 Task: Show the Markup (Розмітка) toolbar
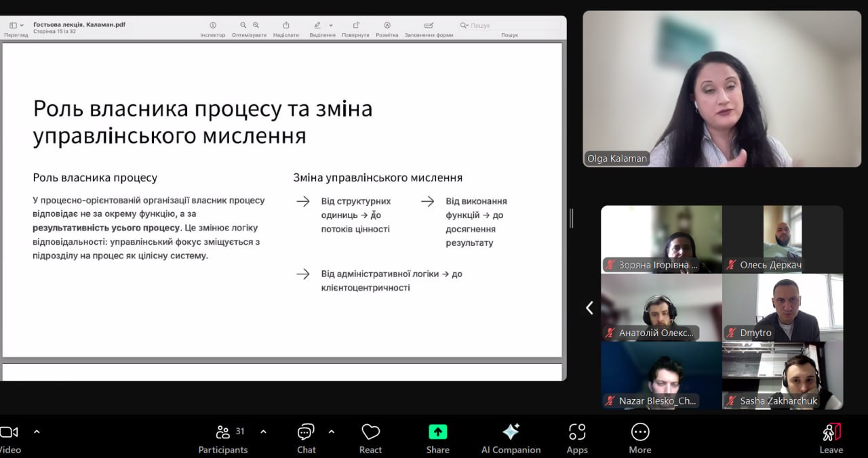point(387,25)
